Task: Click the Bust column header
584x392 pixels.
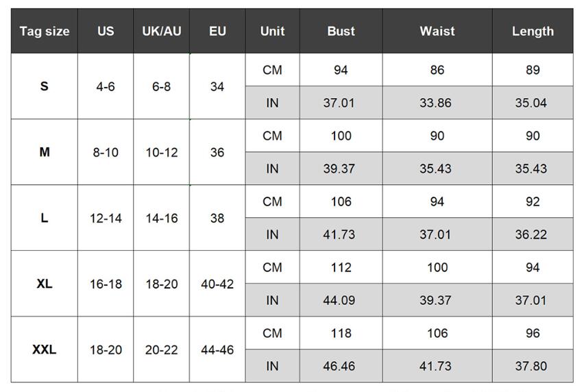Action: click(x=341, y=31)
